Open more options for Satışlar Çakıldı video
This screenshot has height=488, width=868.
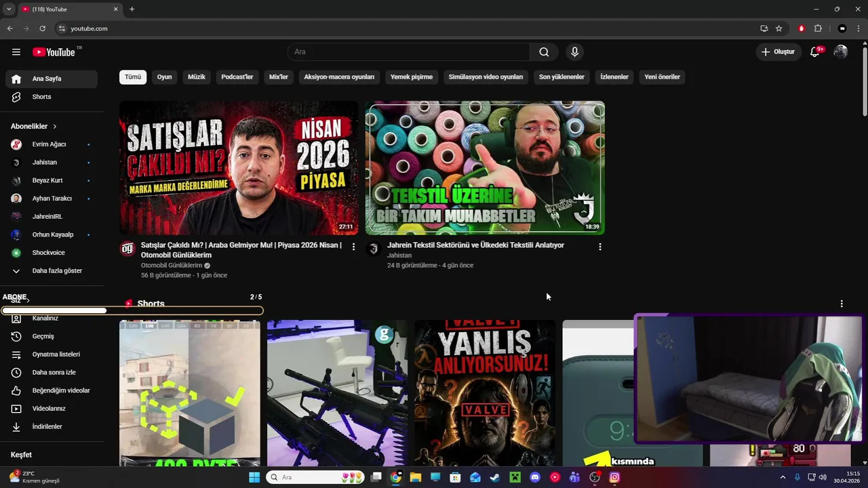353,247
